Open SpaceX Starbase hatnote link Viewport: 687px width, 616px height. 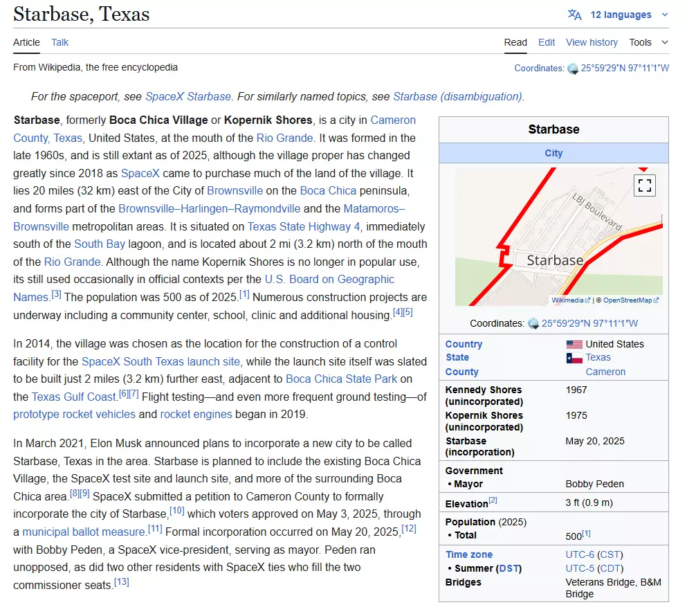click(x=188, y=96)
